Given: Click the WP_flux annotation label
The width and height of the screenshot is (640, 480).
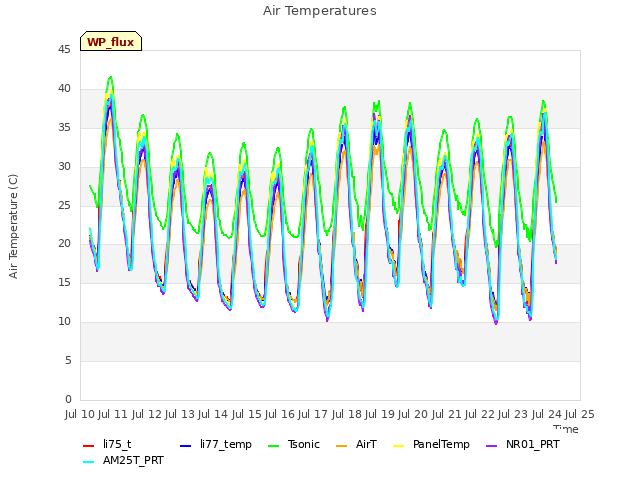Looking at the screenshot, I should (111, 41).
